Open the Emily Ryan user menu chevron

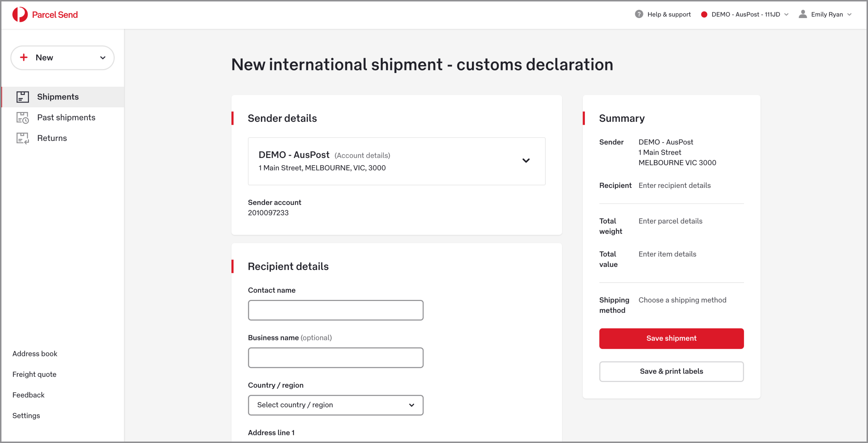coord(850,14)
